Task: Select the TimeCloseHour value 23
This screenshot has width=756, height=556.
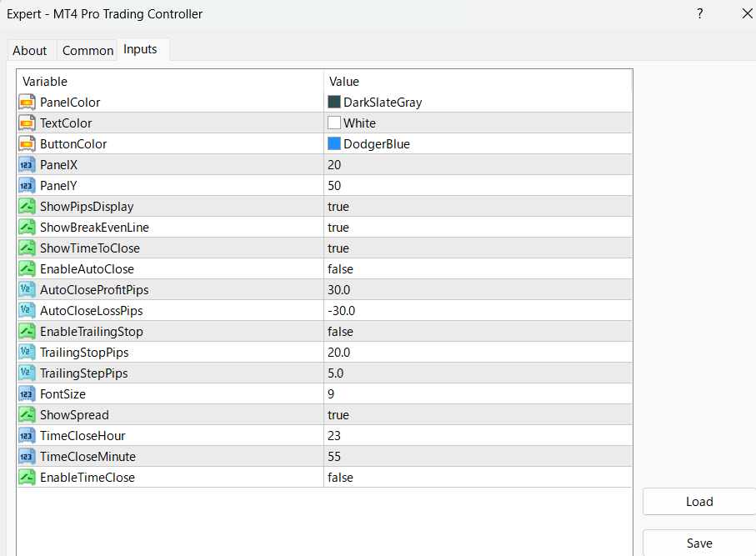Action: 335,436
